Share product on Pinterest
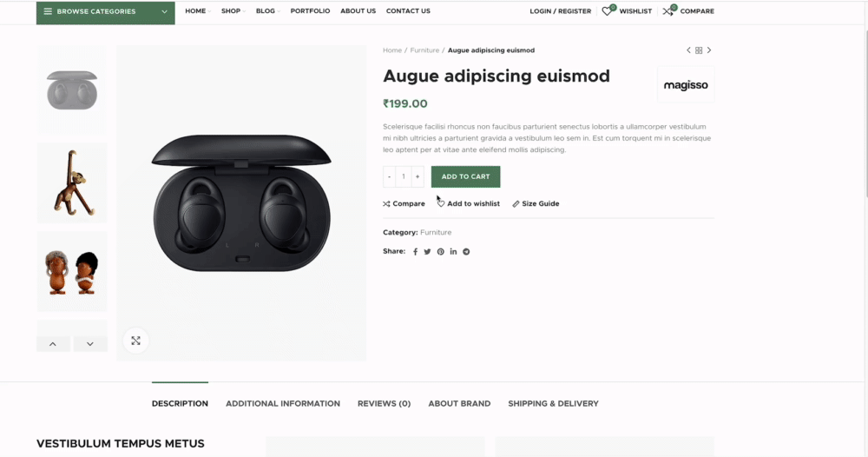 click(x=441, y=251)
